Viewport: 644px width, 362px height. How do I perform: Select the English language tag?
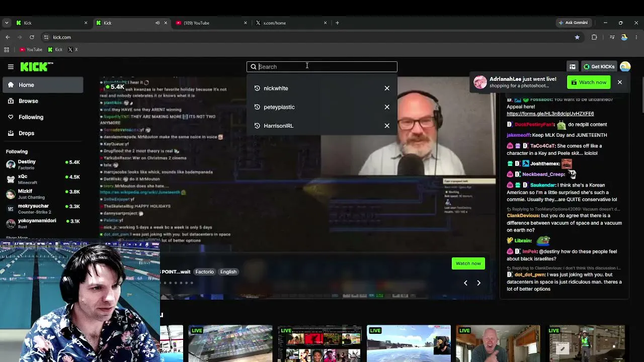[x=228, y=272]
